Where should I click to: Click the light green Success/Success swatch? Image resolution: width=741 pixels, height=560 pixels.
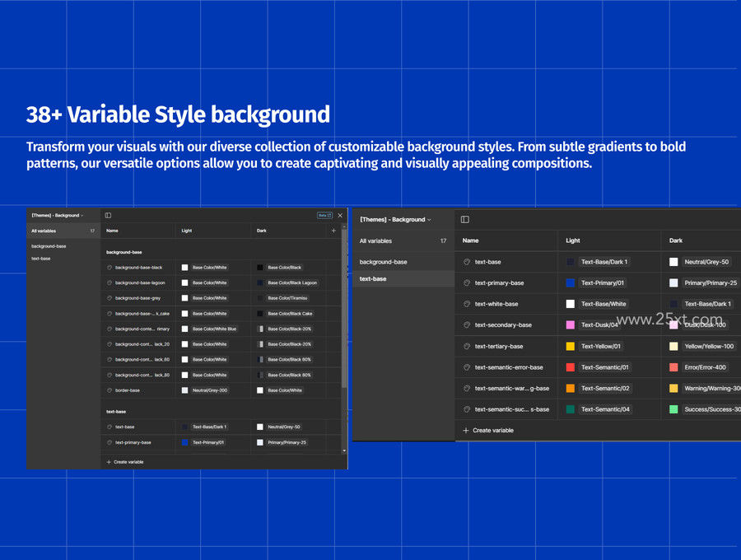pyautogui.click(x=673, y=409)
